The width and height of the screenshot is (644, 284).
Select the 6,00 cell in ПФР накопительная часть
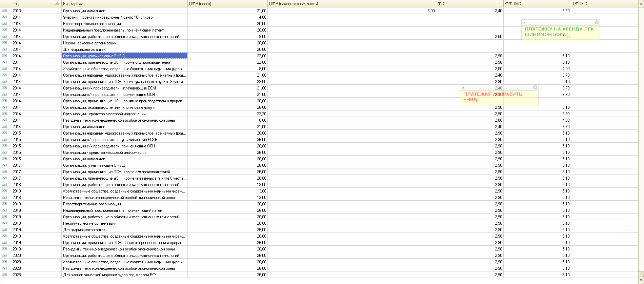(351, 11)
